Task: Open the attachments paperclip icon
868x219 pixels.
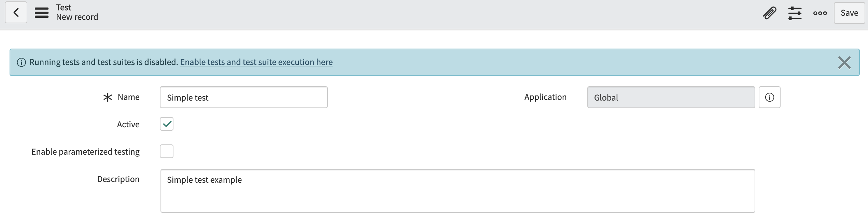Action: (770, 13)
